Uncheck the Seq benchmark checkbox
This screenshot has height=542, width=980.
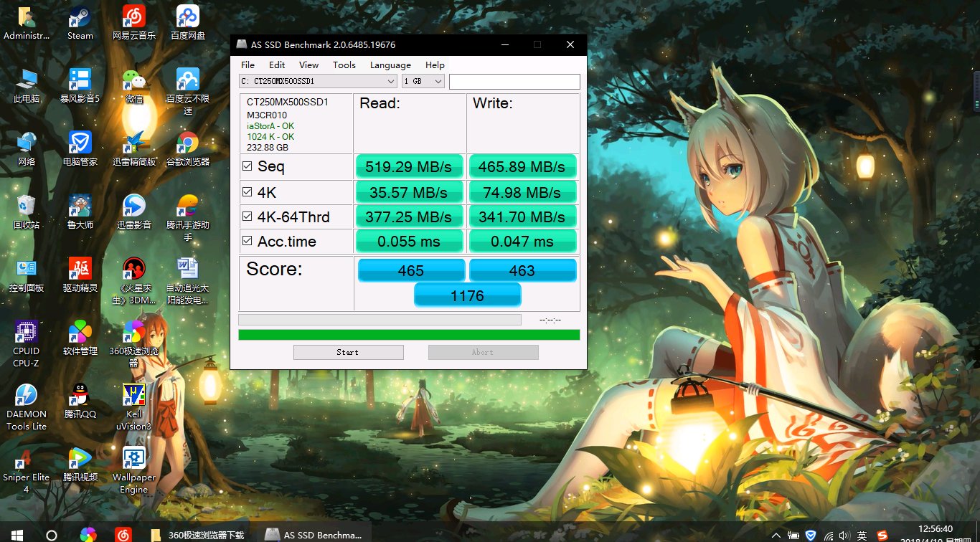pyautogui.click(x=248, y=166)
